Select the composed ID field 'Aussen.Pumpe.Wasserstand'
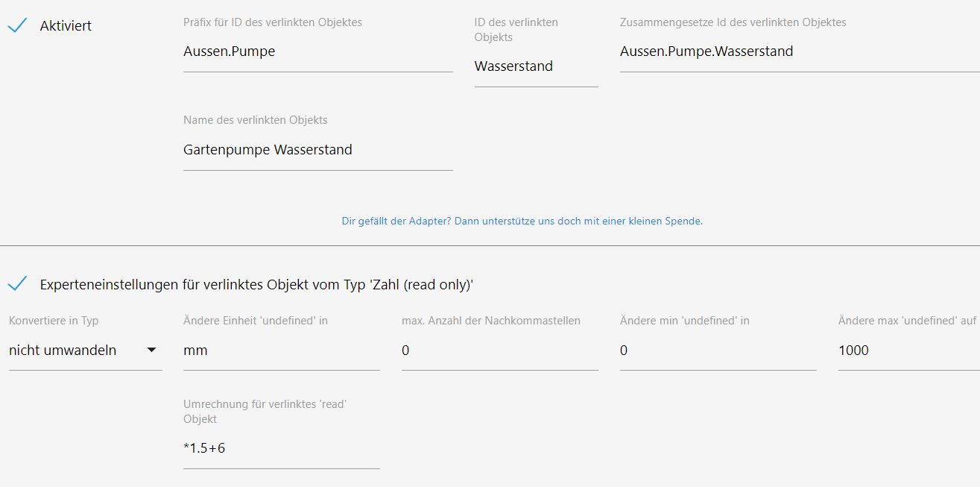The image size is (980, 487). coord(799,52)
